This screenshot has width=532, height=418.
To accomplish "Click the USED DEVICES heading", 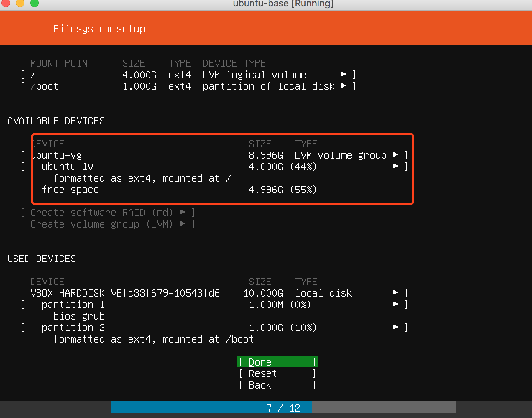I will 42,259.
